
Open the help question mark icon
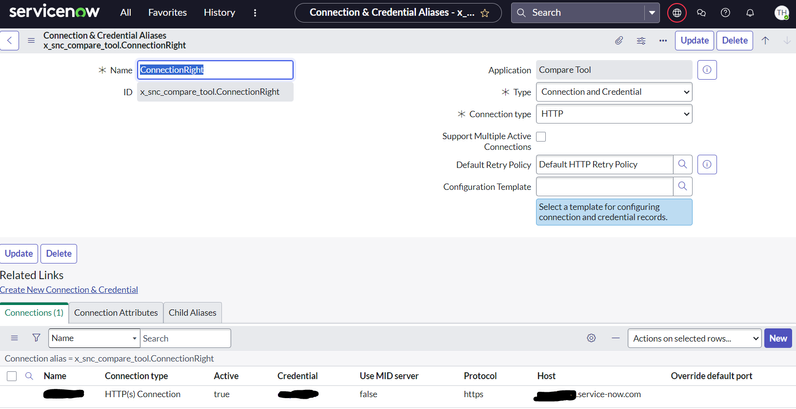point(725,13)
